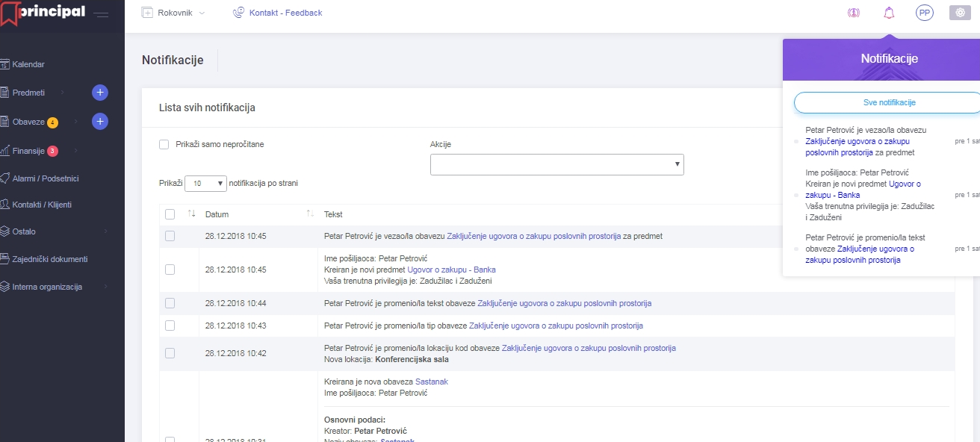Open Zajednički dokumenti in the sidebar
Image resolution: width=980 pixels, height=442 pixels.
49,259
